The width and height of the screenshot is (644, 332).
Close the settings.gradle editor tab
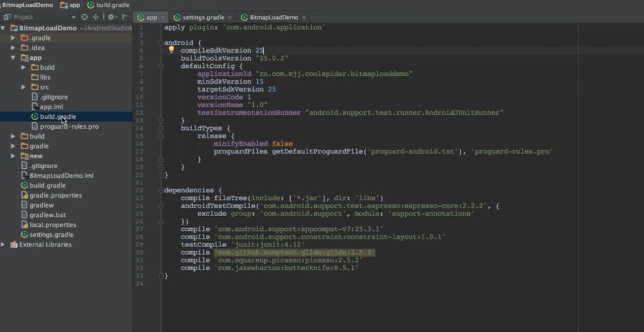[230, 18]
